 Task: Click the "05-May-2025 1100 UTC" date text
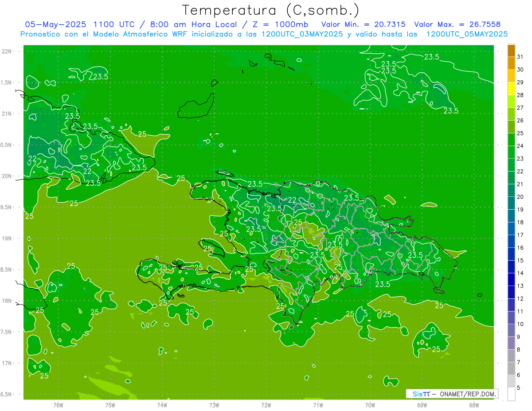[80, 24]
